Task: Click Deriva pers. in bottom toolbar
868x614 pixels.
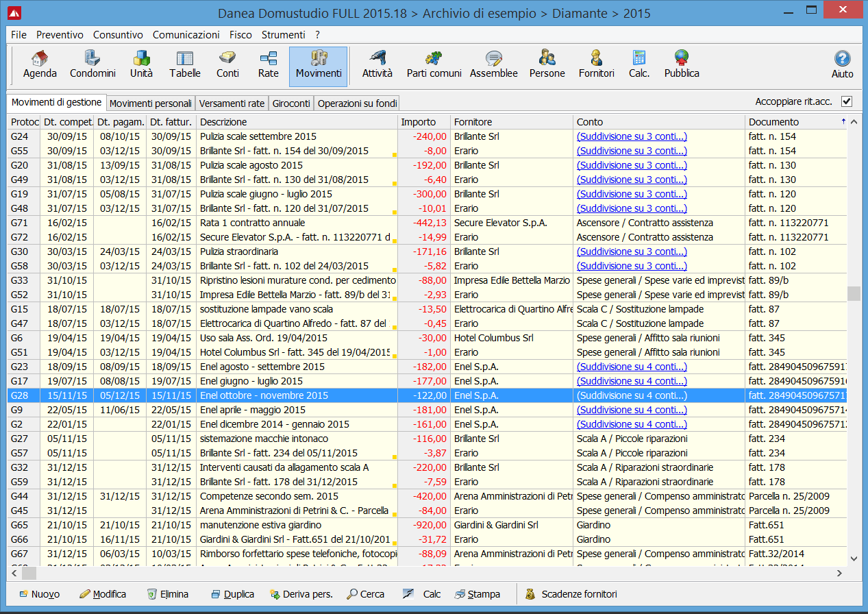Action: pos(301,594)
